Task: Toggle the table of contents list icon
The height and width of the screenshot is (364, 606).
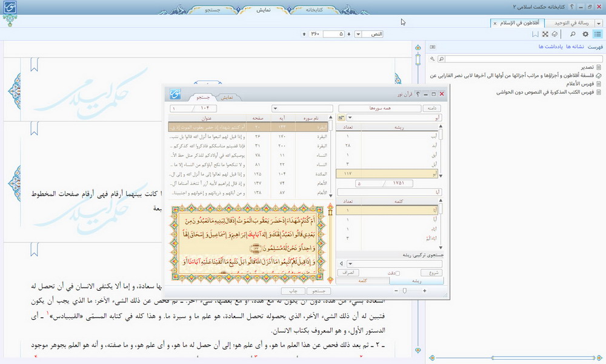Action: (x=598, y=34)
